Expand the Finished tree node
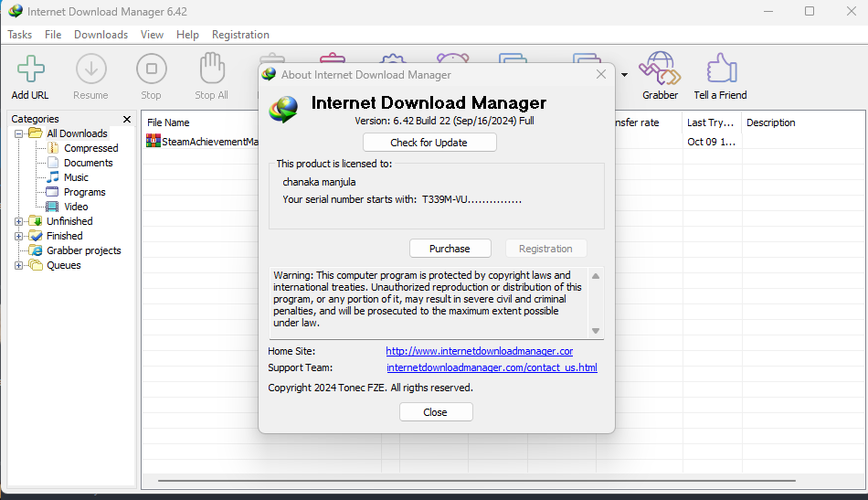 19,236
